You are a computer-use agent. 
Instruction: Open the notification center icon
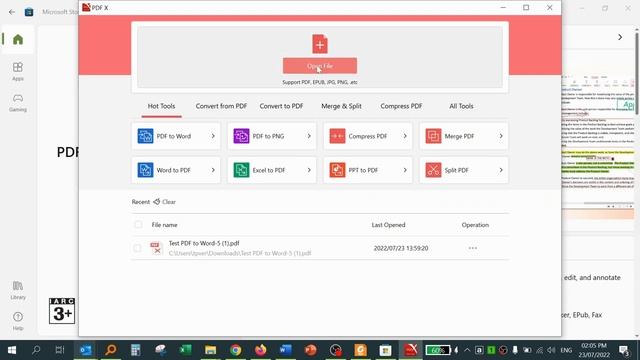(624, 350)
